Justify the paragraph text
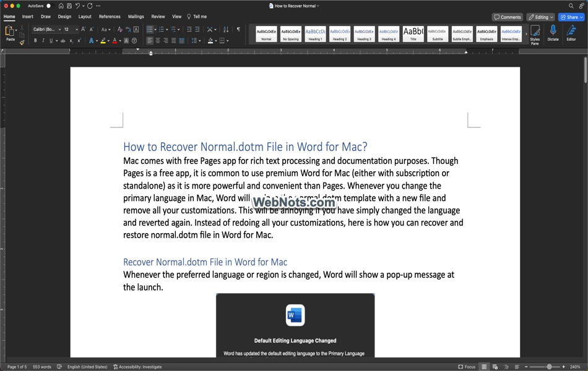The width and height of the screenshot is (588, 371). pyautogui.click(x=174, y=40)
